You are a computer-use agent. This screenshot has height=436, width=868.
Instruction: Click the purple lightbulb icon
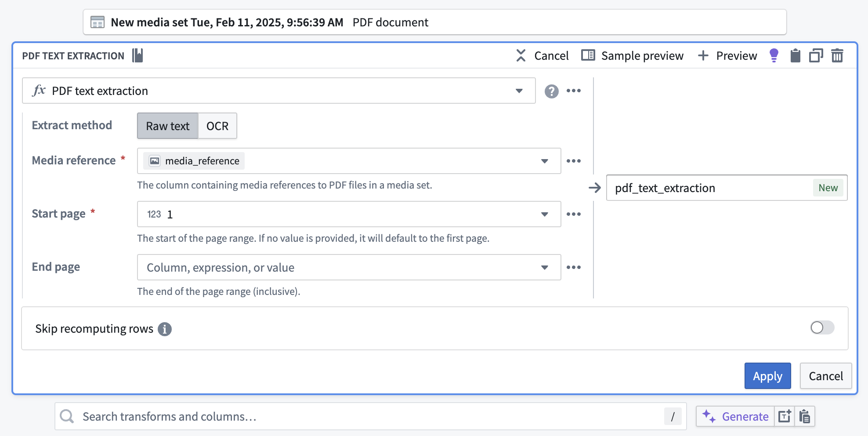(x=774, y=55)
